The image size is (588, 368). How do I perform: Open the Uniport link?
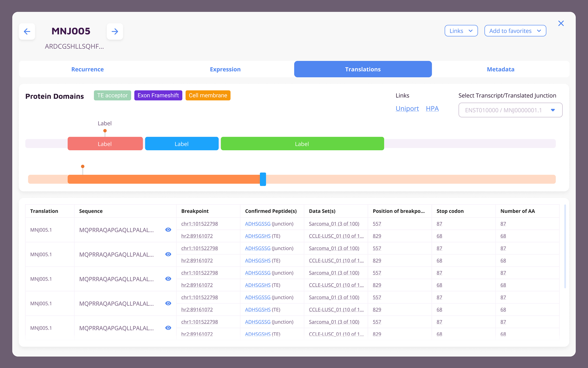click(x=407, y=109)
